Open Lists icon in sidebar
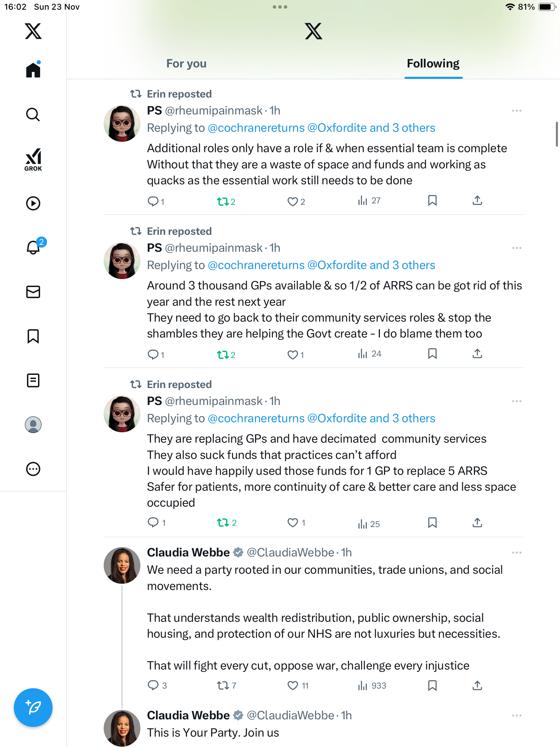Screen dimensions: 560x747 coord(33,380)
